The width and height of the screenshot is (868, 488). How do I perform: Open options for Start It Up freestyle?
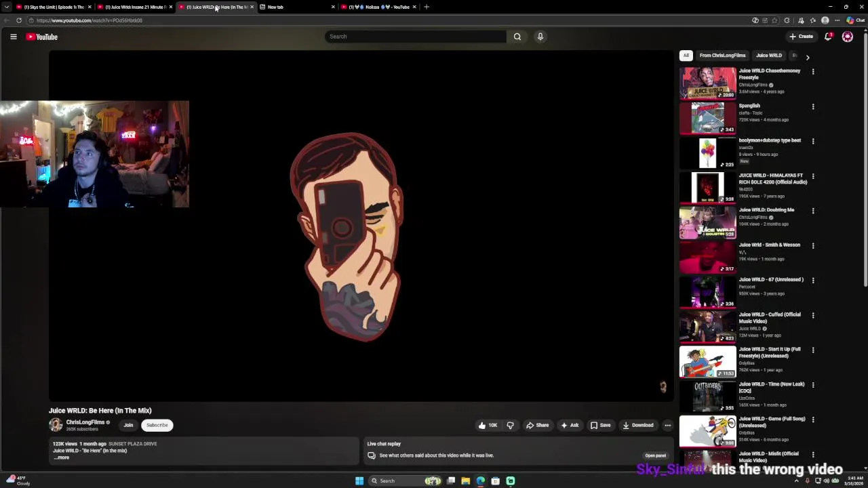coord(813,350)
